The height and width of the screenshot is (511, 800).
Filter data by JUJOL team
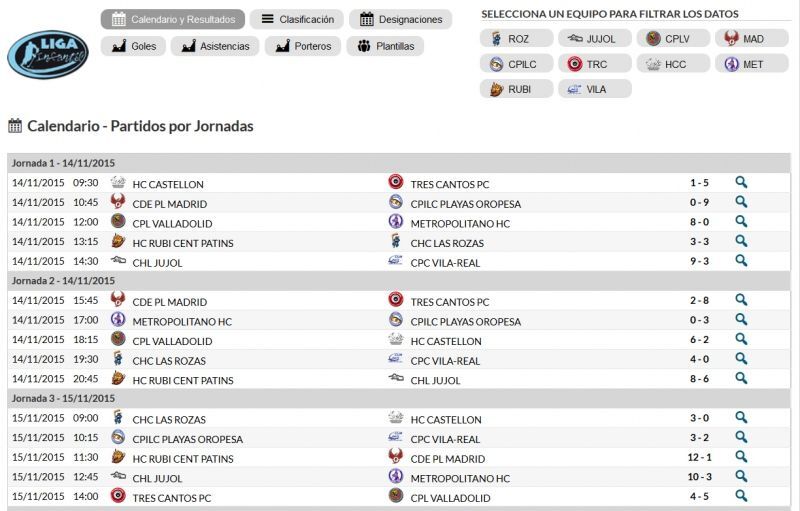594,39
